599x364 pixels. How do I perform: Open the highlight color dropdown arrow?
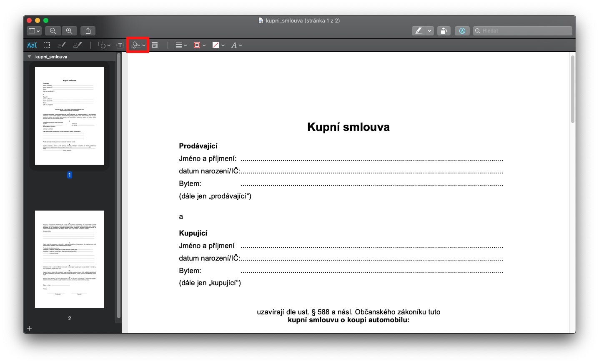tap(430, 31)
